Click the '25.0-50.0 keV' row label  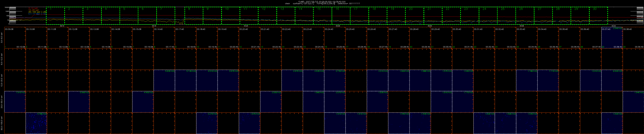pyautogui.click(x=2, y=102)
